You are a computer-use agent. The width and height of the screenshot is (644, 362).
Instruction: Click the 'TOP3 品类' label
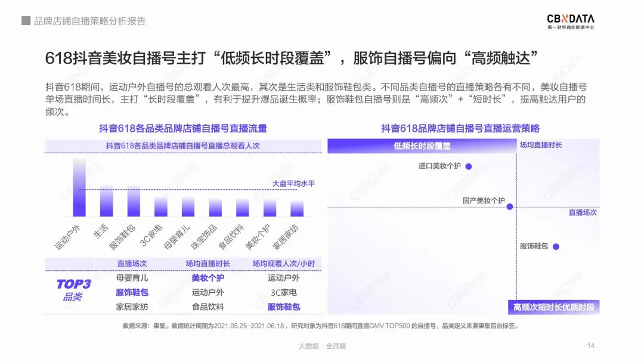click(73, 290)
